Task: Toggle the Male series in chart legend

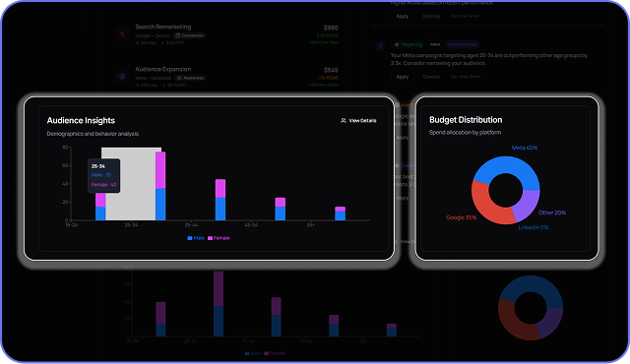Action: coord(196,238)
